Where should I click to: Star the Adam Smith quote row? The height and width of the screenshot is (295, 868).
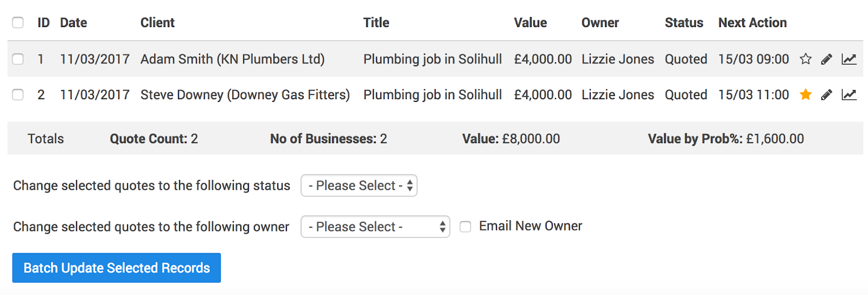[806, 59]
